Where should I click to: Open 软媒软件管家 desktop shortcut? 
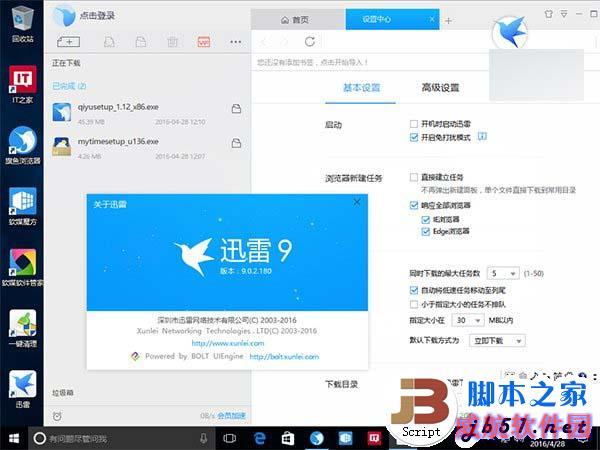point(22,267)
